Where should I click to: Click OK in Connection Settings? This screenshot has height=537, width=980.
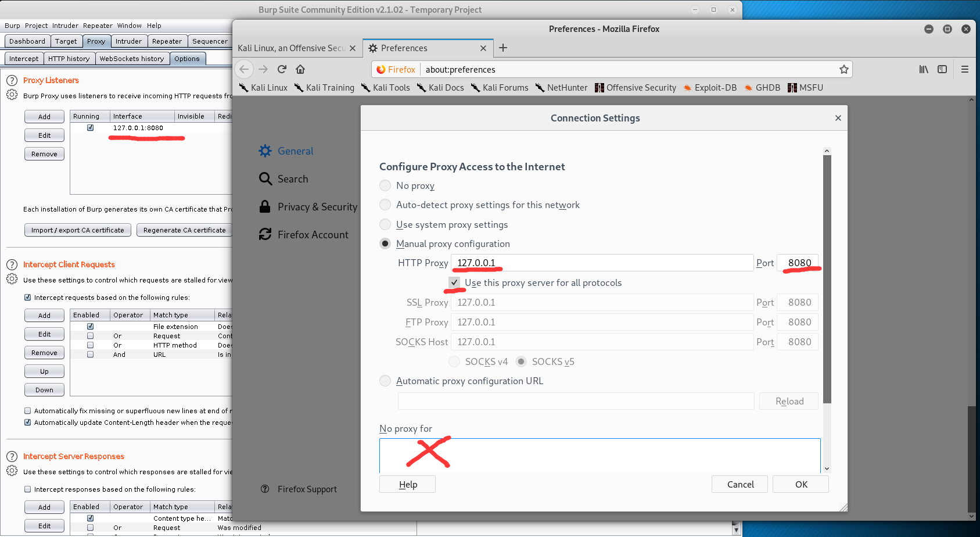tap(801, 484)
